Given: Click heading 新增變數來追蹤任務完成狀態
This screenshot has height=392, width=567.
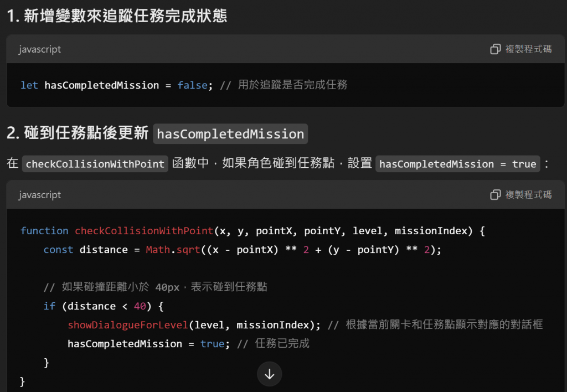Looking at the screenshot, I should (126, 16).
